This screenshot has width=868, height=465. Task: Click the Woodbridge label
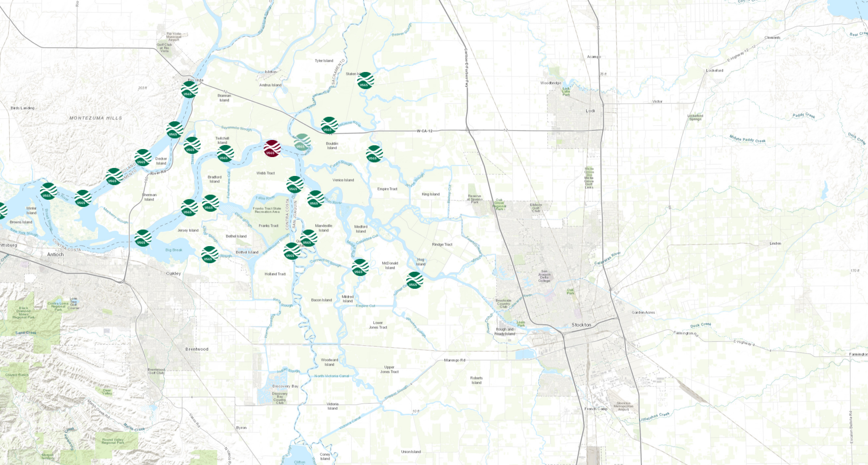click(x=551, y=83)
